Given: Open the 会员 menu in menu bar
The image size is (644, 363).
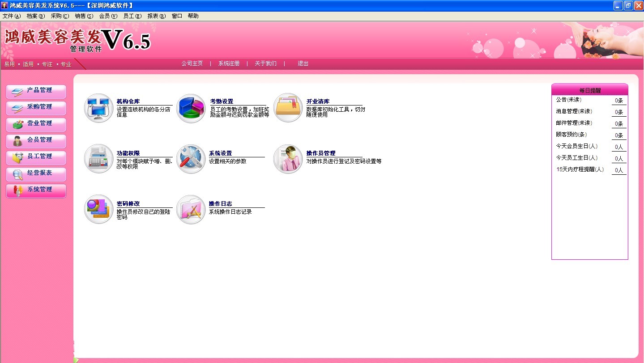Looking at the screenshot, I should click(x=108, y=16).
